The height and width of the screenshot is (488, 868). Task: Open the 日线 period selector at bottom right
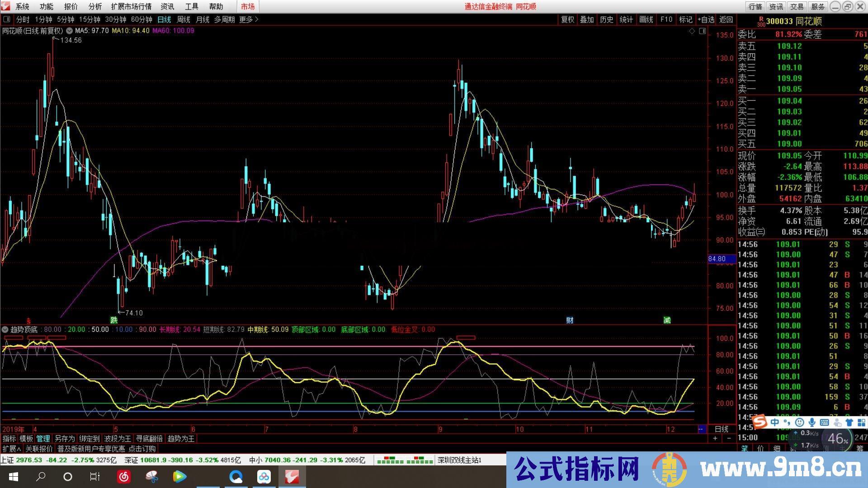coord(721,429)
